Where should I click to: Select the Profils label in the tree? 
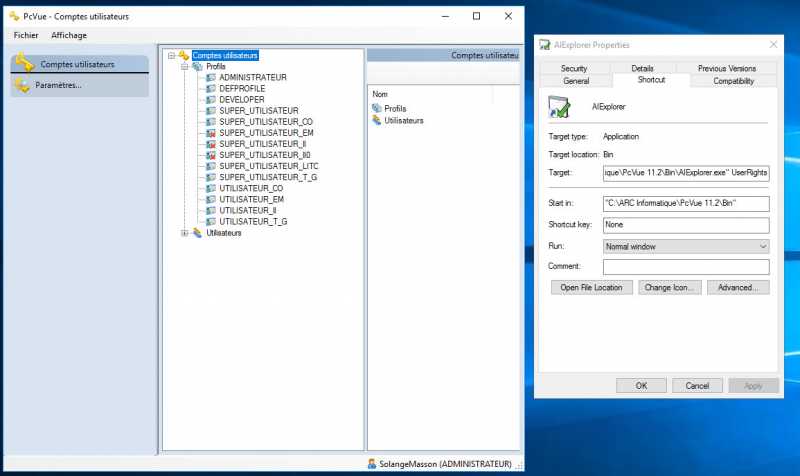point(216,67)
